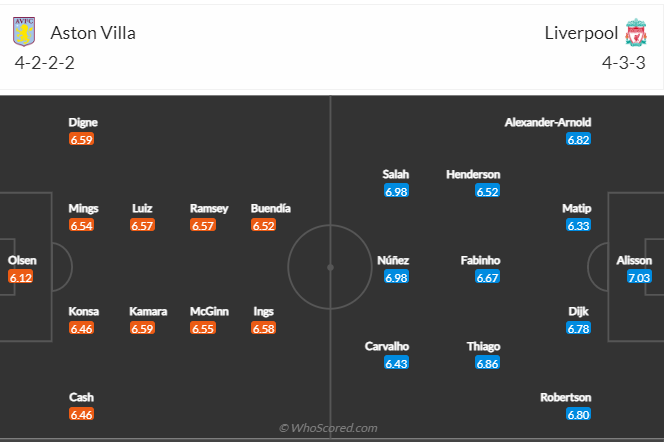Viewport: 664px width, 442px height.
Task: Open Robertson's player name
Action: (565, 397)
